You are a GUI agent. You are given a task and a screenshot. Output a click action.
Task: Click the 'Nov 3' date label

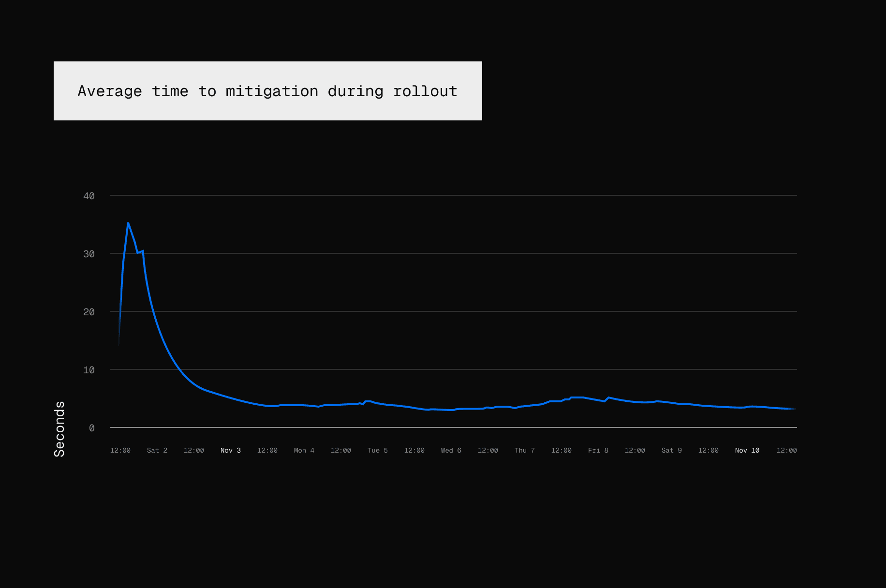pyautogui.click(x=231, y=450)
